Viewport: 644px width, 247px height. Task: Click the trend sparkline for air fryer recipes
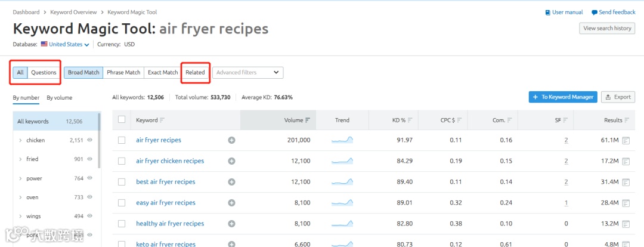[342, 140]
